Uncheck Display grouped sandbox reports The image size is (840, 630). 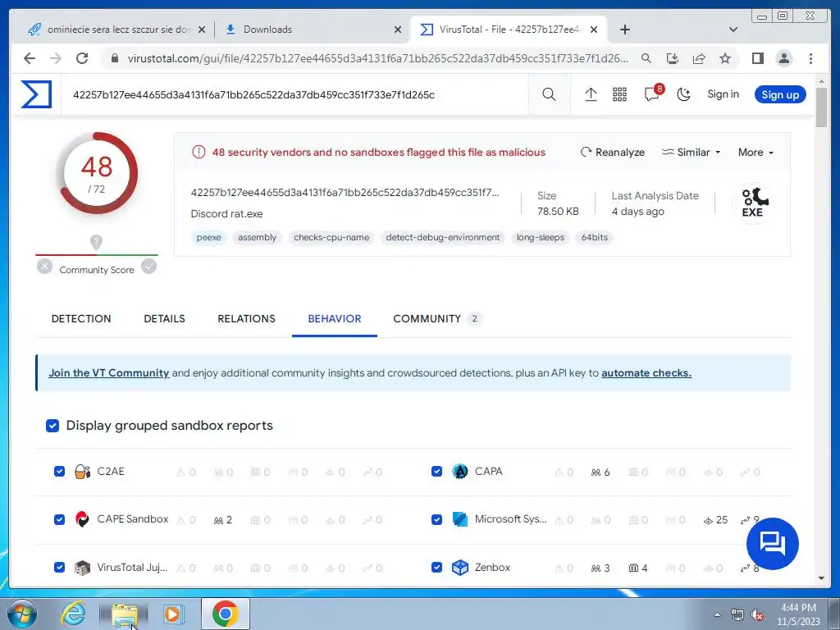pos(52,426)
